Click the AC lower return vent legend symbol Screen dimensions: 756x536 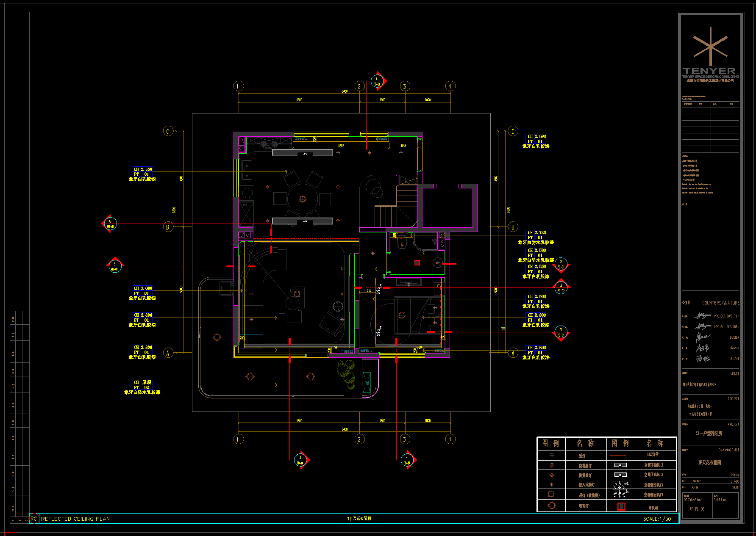pyautogui.click(x=620, y=465)
